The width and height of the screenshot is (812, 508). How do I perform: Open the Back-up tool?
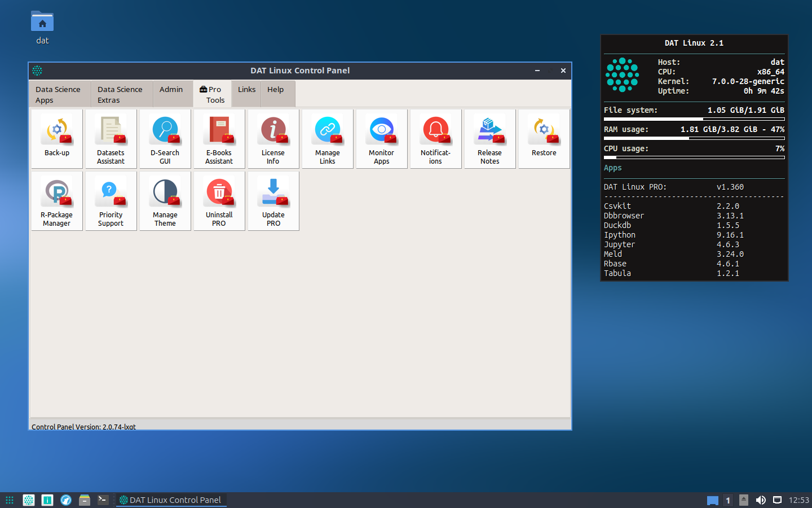pos(57,139)
